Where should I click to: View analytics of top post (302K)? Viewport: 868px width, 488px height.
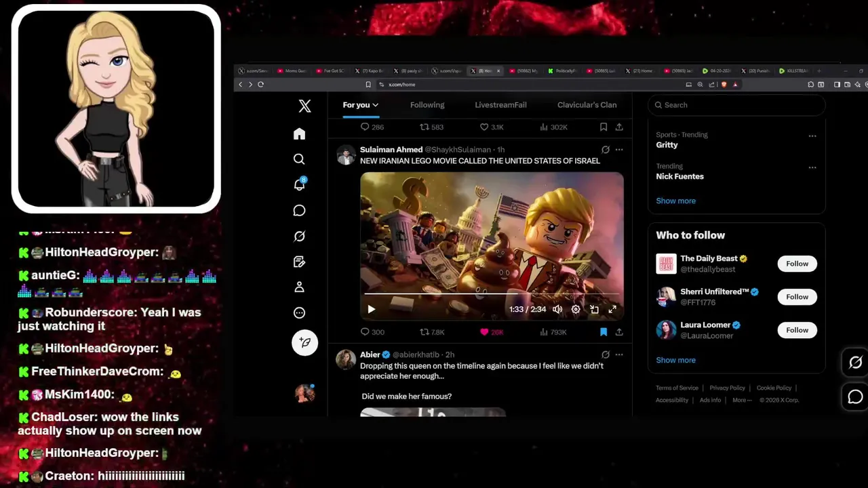pos(553,127)
